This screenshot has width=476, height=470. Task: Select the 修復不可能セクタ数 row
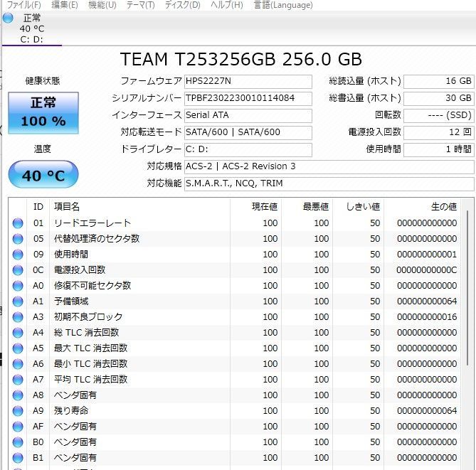(235, 286)
